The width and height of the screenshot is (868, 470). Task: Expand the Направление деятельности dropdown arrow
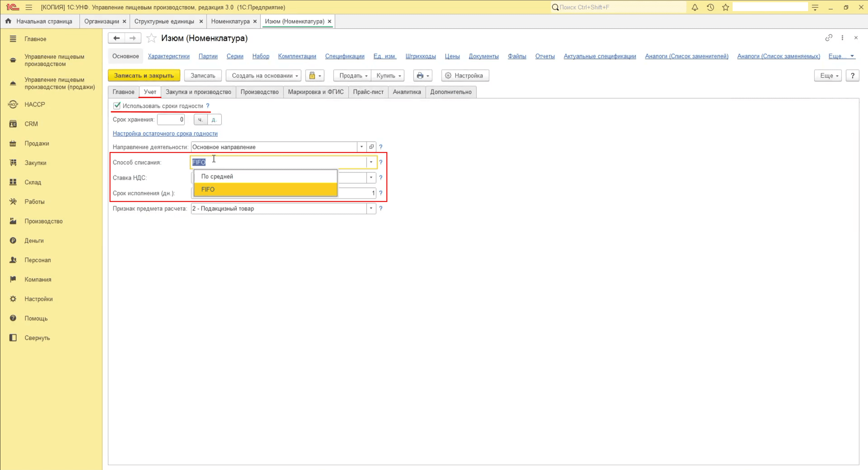tap(362, 147)
